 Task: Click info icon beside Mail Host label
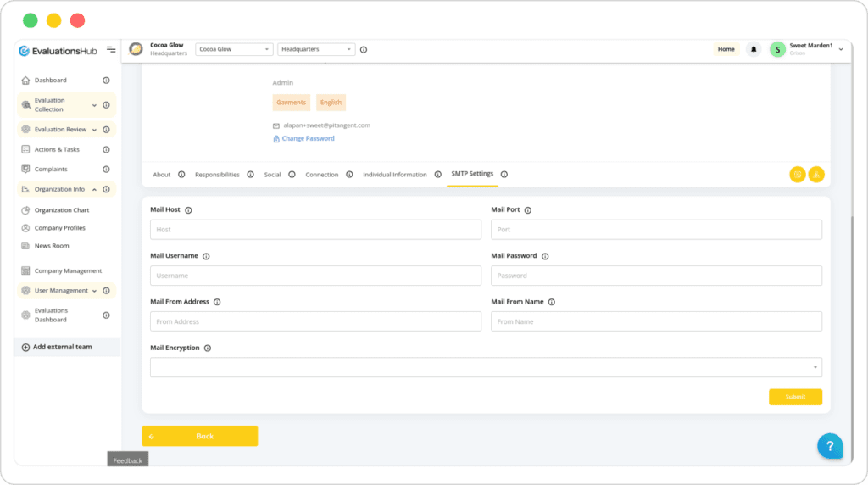click(x=188, y=210)
